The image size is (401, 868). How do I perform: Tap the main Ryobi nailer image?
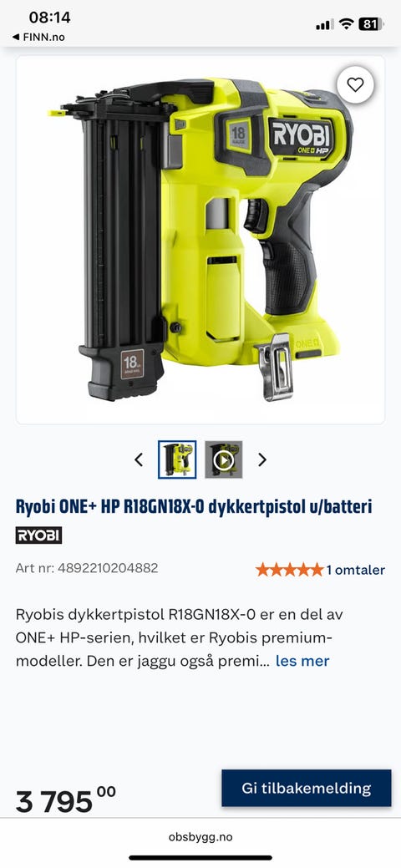(200, 240)
